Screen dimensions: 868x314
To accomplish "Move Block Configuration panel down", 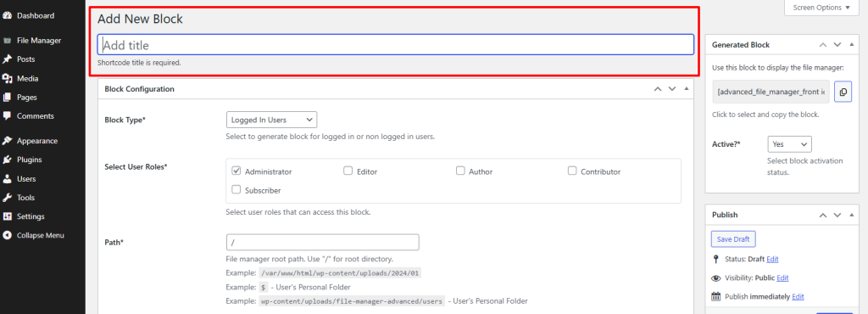I will tap(672, 88).
